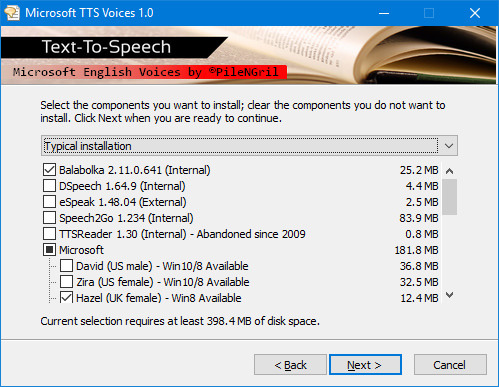The width and height of the screenshot is (499, 387).
Task: Close the Microsoft TTS Voices window
Action: [x=475, y=13]
